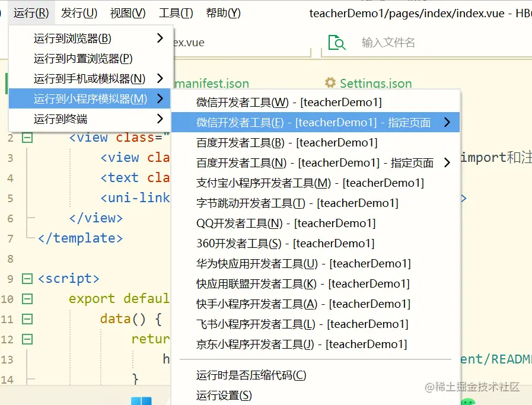The width and height of the screenshot is (532, 405).
Task: Run with 微信开发者工具(W) - [teacherDemo1]
Action: (x=316, y=102)
